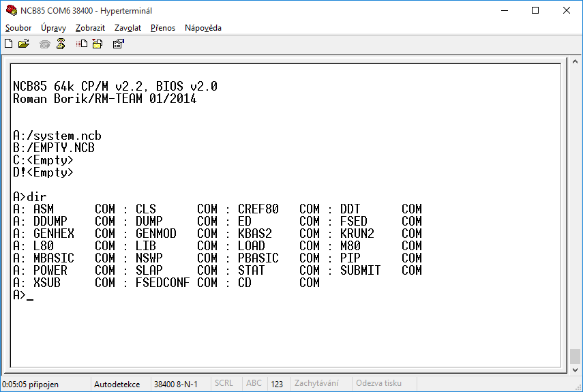
Task: Click the Receive file toolbar icon
Action: (x=98, y=44)
